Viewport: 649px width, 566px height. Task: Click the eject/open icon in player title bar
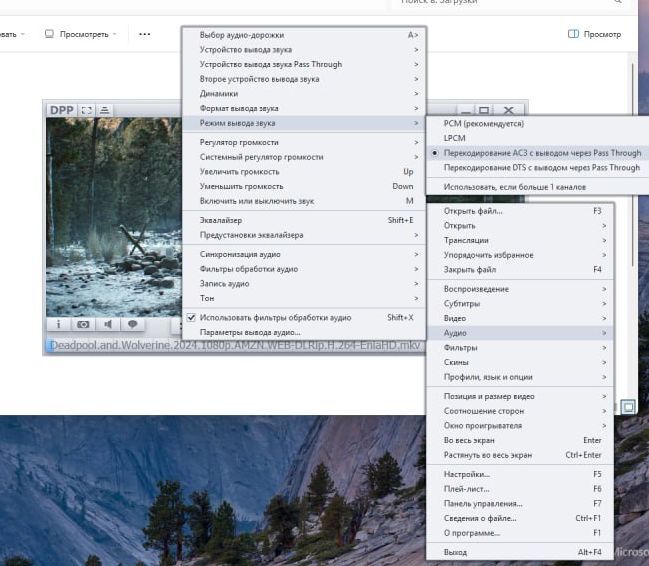pyautogui.click(x=105, y=110)
